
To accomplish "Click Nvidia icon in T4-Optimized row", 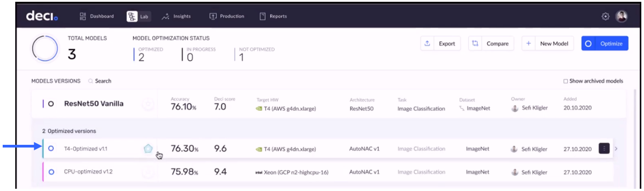I will click(259, 149).
